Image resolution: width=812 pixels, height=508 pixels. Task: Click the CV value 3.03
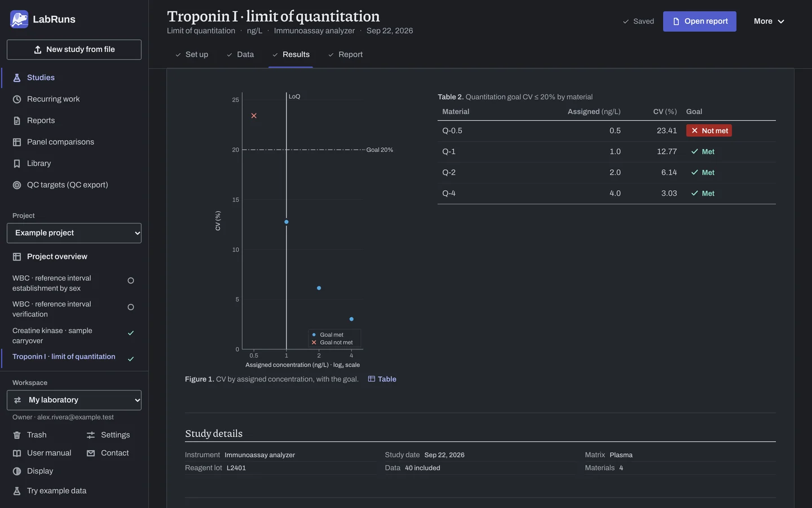click(669, 194)
